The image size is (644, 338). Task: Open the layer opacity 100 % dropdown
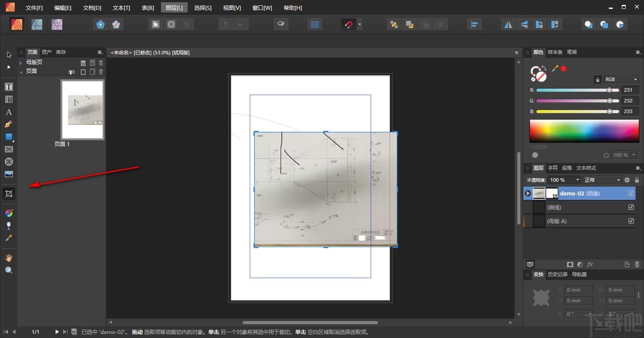coord(565,180)
